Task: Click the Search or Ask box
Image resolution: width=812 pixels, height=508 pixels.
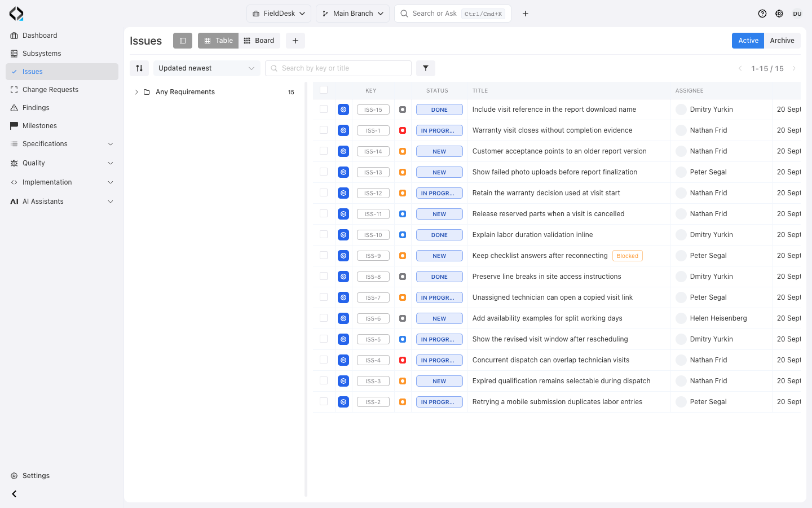Action: point(453,14)
